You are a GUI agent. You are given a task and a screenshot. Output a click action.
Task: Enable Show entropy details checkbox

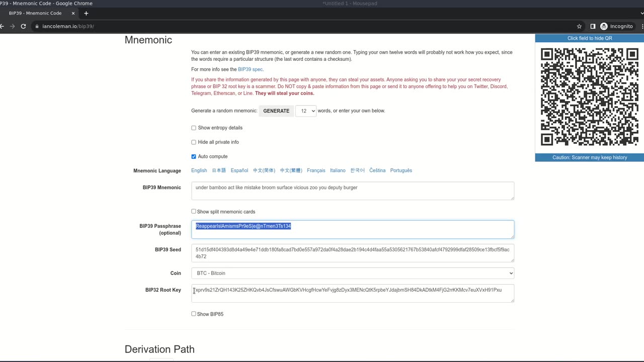coord(194,128)
